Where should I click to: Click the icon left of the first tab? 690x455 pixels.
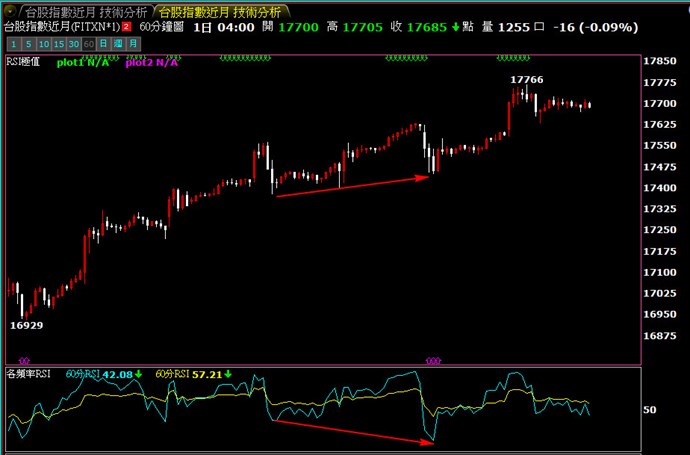point(9,11)
